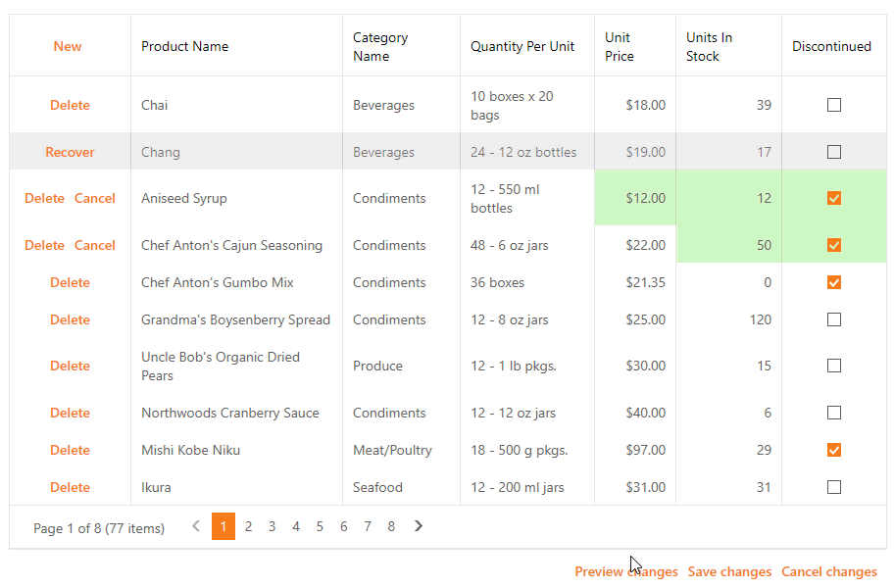Screen dimensions: 894x588
Task: Uncheck Discontinued for Mishi Kobe Niku
Action: coord(833,450)
